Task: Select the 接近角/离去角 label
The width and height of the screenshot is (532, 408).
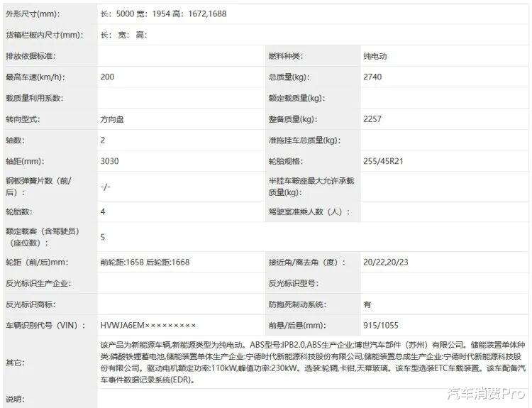Action: 307,262
